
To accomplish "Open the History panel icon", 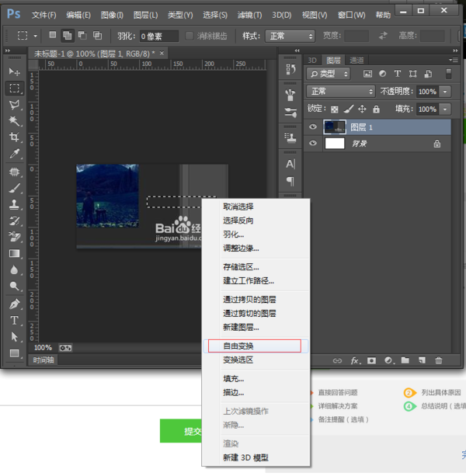I will [290, 70].
